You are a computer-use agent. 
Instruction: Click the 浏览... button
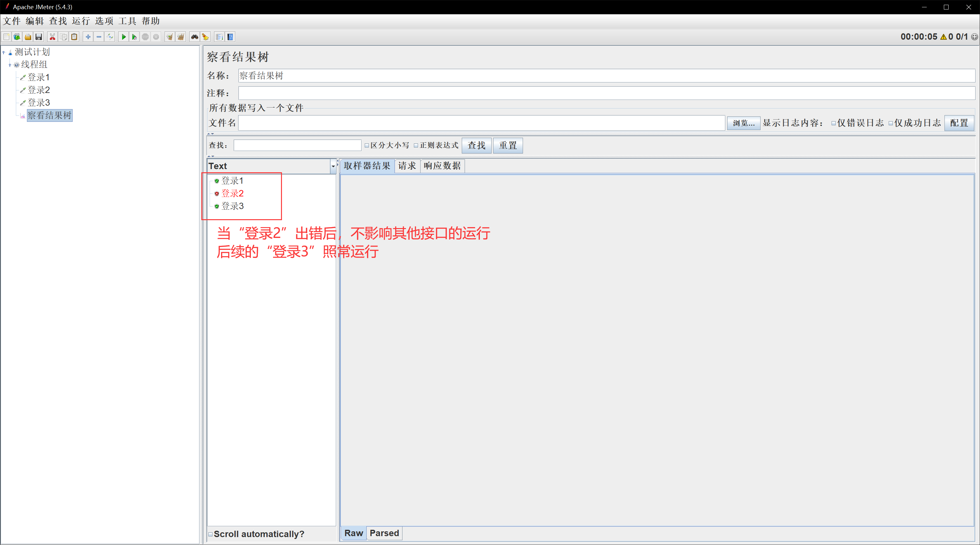tap(743, 123)
